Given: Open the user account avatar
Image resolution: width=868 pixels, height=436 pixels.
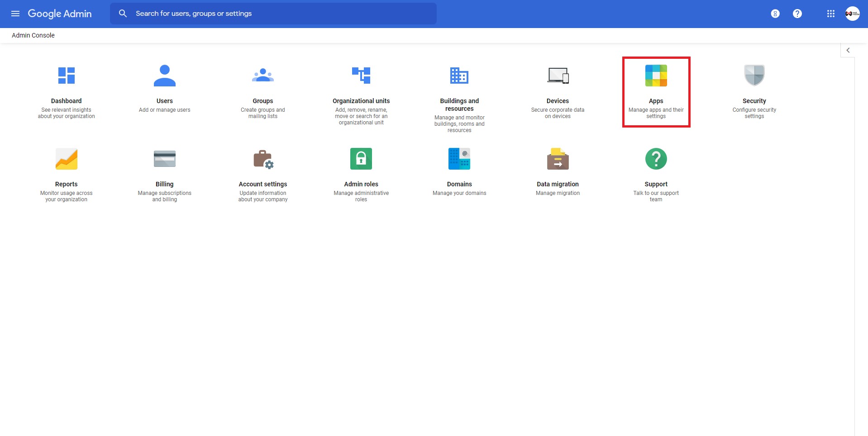Looking at the screenshot, I should [x=853, y=14].
